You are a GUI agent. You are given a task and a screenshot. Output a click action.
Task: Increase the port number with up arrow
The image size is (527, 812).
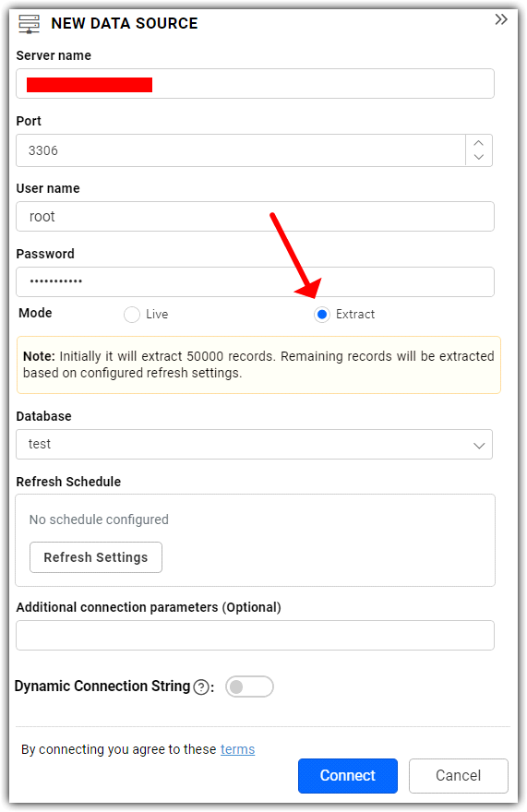pyautogui.click(x=479, y=143)
